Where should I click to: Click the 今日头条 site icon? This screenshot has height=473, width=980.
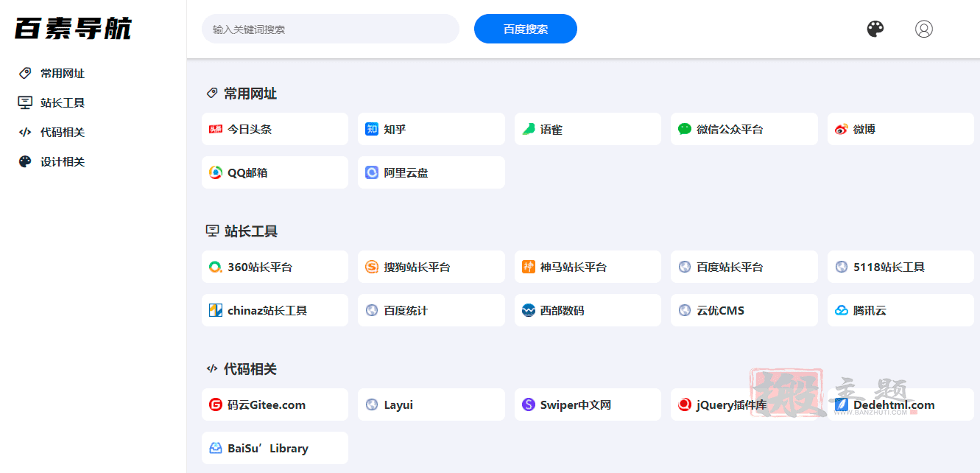point(216,129)
